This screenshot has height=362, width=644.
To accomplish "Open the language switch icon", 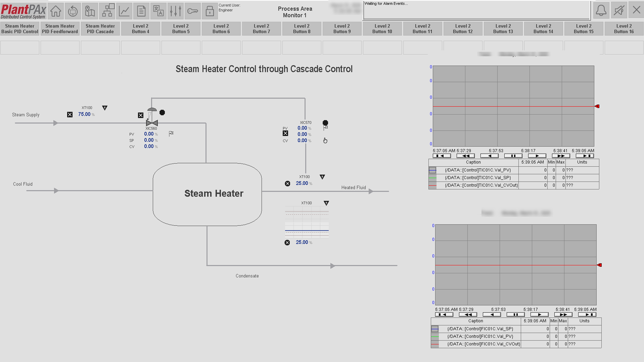I will (x=158, y=11).
